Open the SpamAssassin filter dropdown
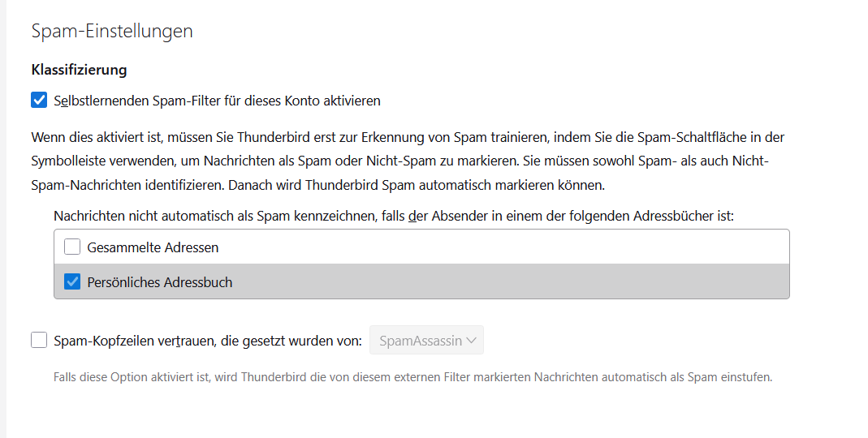Image resolution: width=868 pixels, height=438 pixels. click(x=426, y=341)
